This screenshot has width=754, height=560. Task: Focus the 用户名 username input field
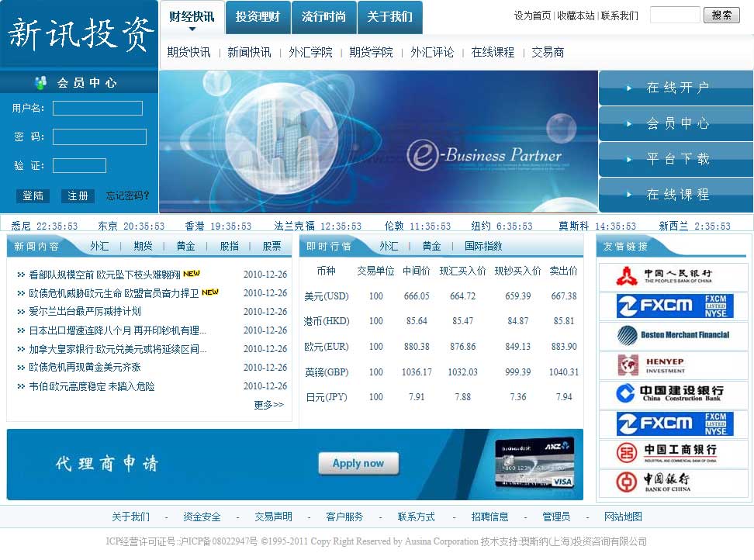[x=98, y=109]
